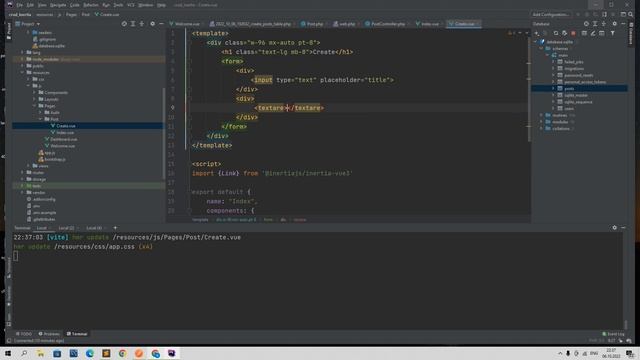
Task: Expand the posts table in Database tree
Action: click(x=553, y=88)
